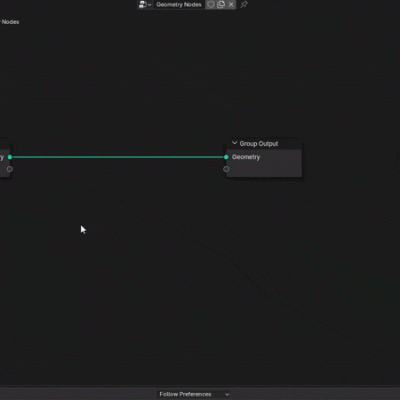
Task: Expand the node tree selector arrow
Action: click(149, 5)
